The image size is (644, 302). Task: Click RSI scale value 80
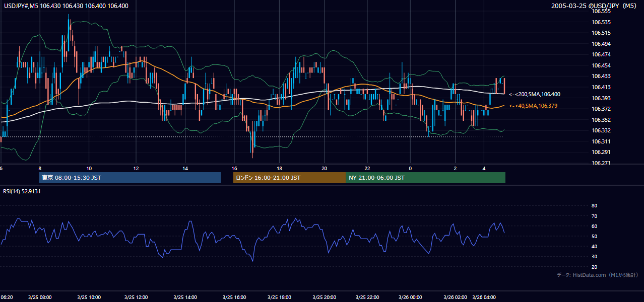point(594,206)
